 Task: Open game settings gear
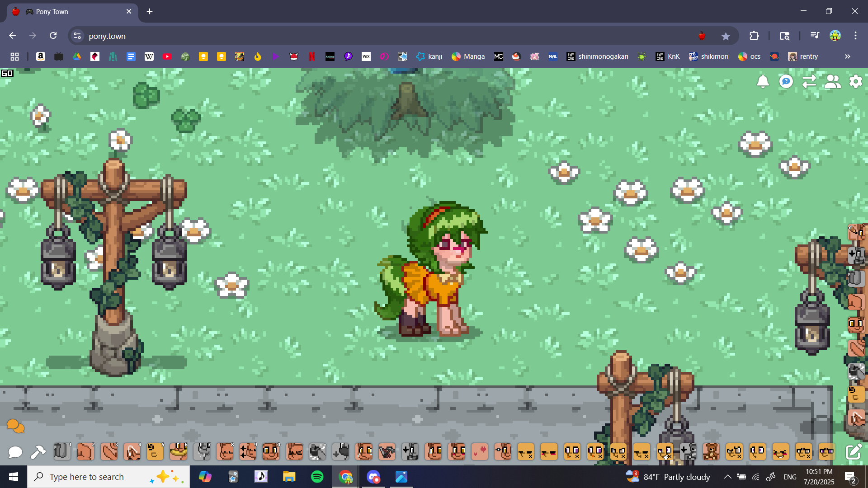pyautogui.click(x=855, y=81)
